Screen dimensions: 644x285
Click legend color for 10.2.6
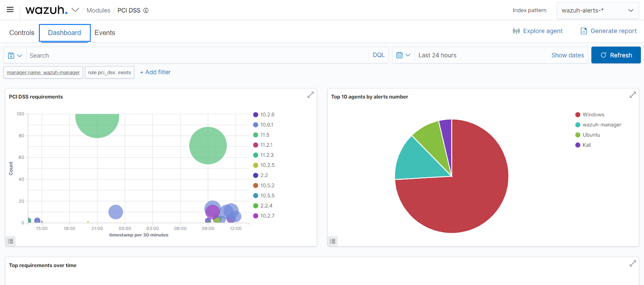click(256, 115)
